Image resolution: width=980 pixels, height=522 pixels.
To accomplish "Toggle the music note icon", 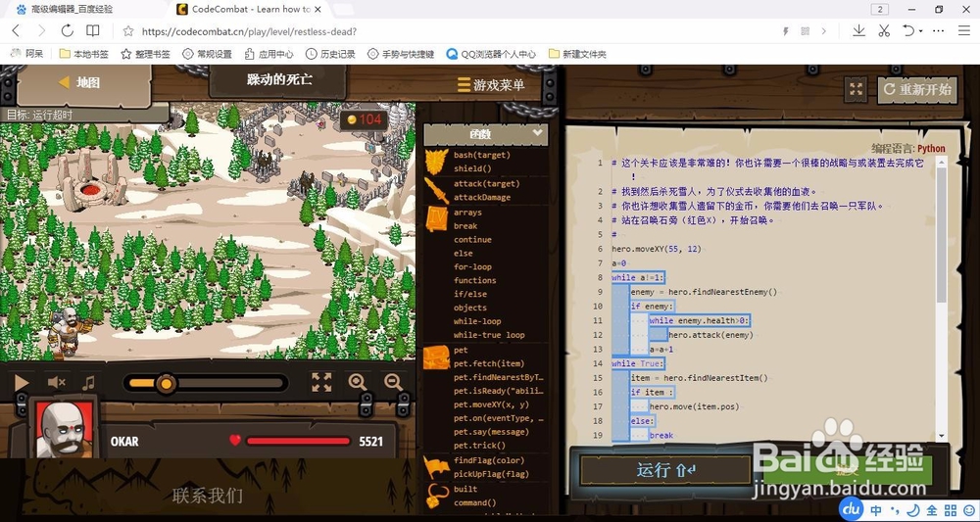I will point(89,382).
